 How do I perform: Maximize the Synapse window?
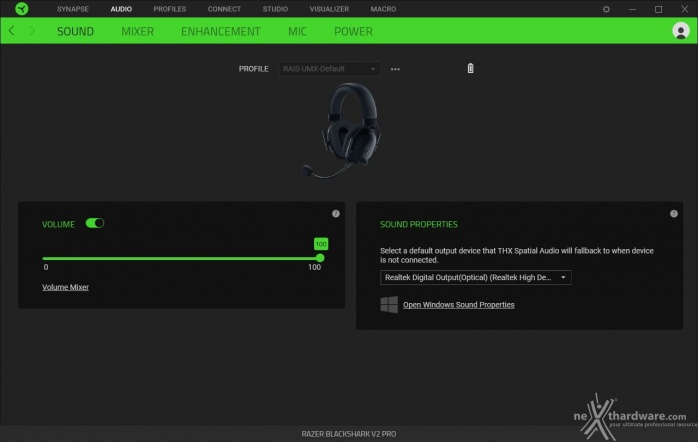658,9
